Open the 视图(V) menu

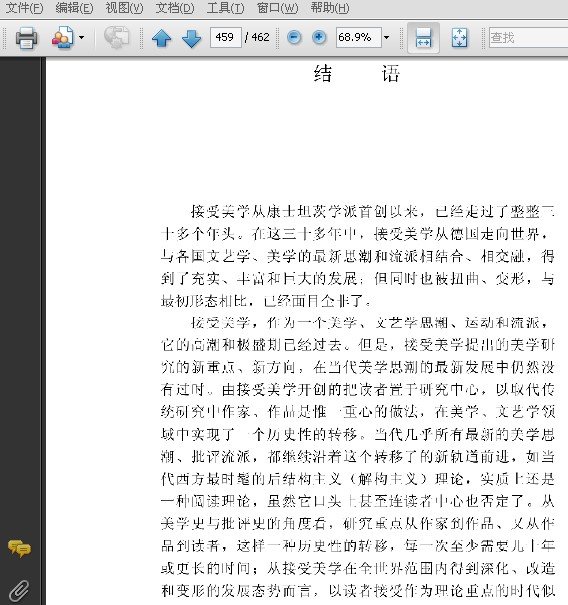(x=124, y=8)
